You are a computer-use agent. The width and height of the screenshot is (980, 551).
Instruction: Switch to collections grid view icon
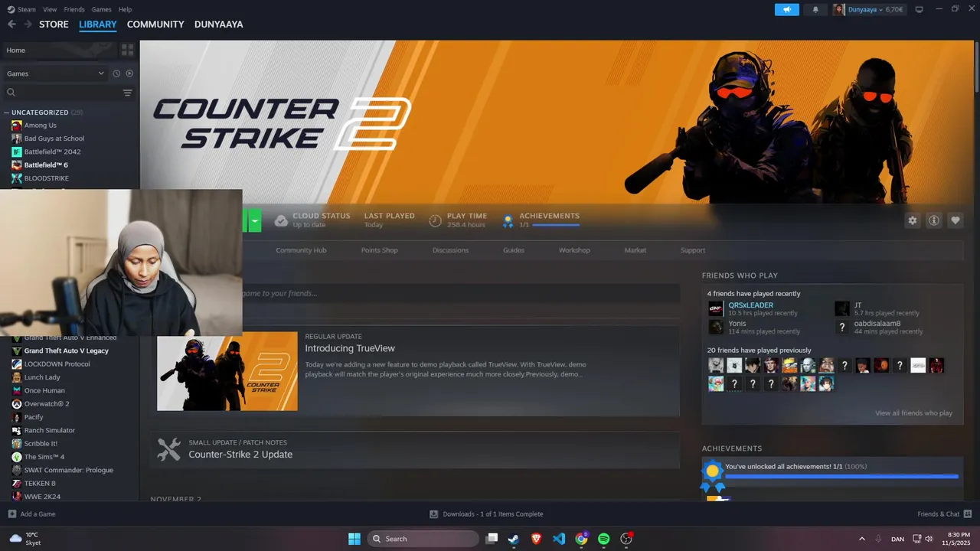(x=128, y=50)
